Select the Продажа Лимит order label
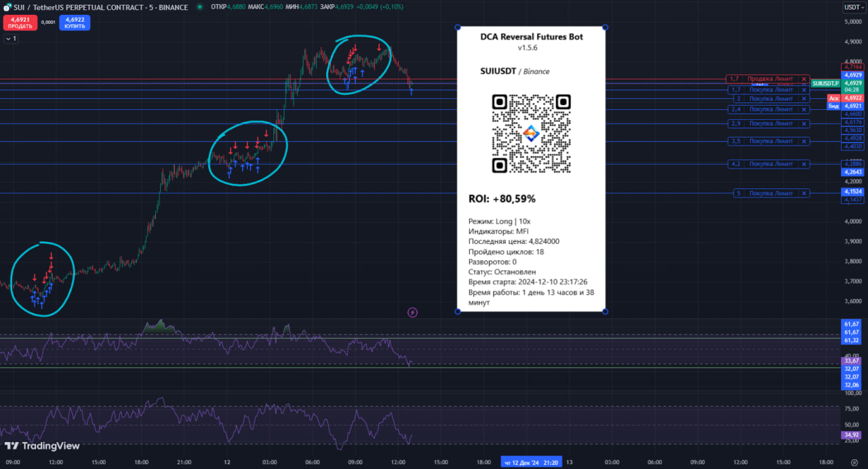 tap(770, 79)
